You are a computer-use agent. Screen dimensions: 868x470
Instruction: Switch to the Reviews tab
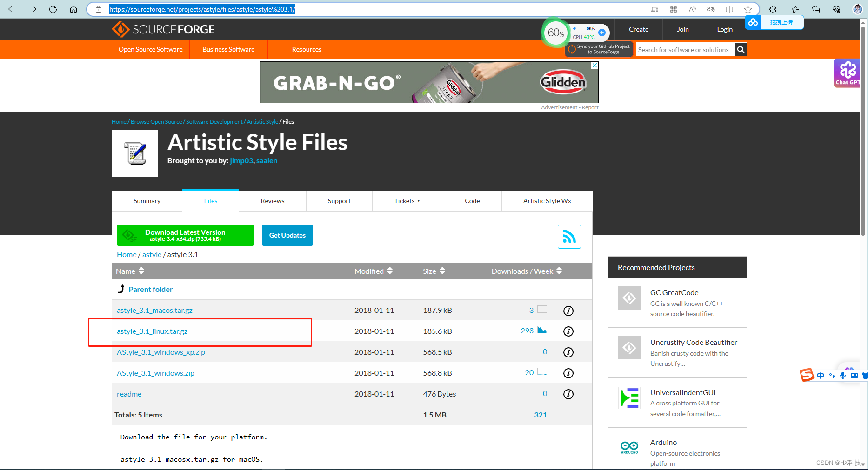(273, 201)
